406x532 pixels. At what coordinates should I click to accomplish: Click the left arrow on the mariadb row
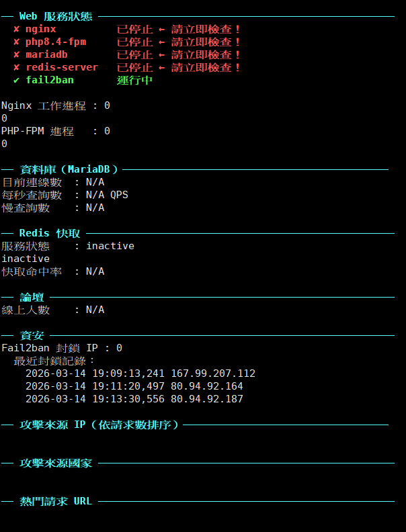click(162, 55)
